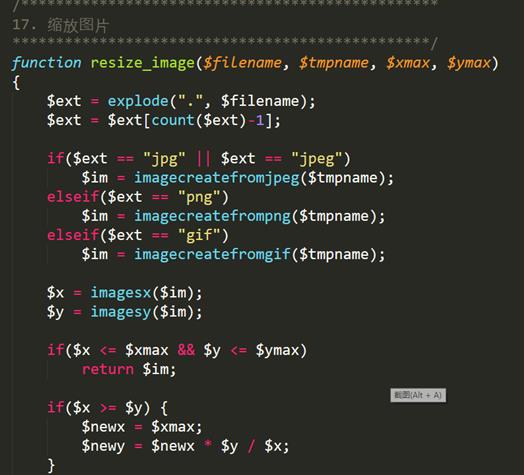The height and width of the screenshot is (475, 524).
Task: Click the comment title 17. 缩放图片
Action: click(60, 25)
